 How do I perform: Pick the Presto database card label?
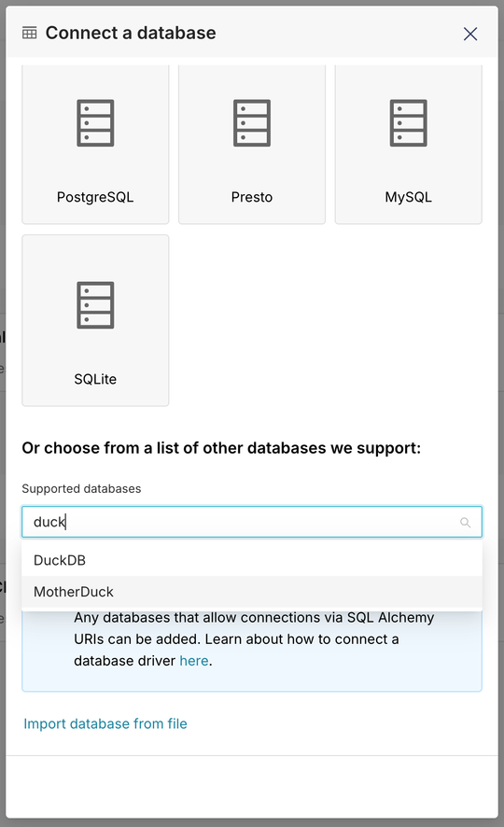pyautogui.click(x=252, y=197)
